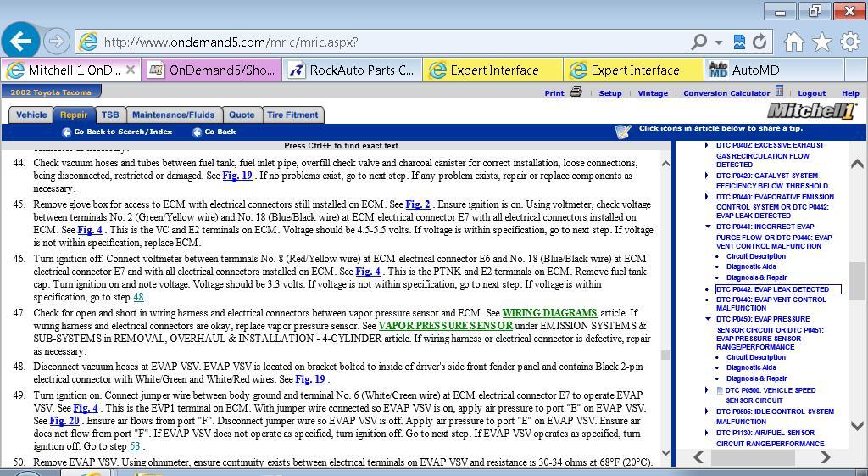The image size is (868, 476).
Task: Switch to RockAuto Parts browser tab
Action: point(353,70)
